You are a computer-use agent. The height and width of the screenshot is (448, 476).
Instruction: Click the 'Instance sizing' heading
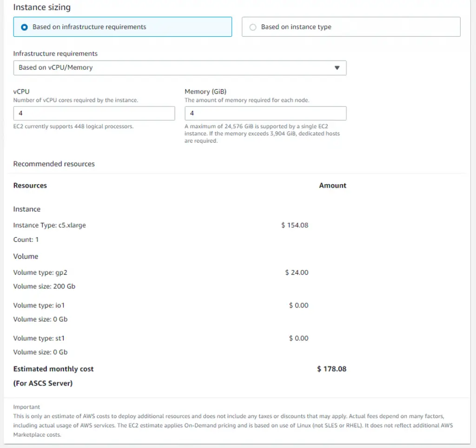click(x=42, y=7)
